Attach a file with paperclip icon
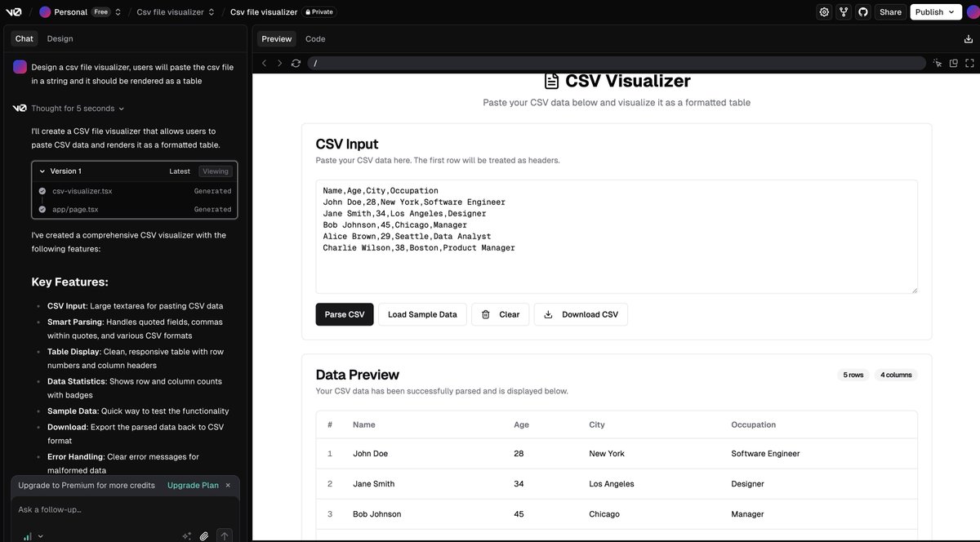Screen dimensions: 980x542 [204, 536]
